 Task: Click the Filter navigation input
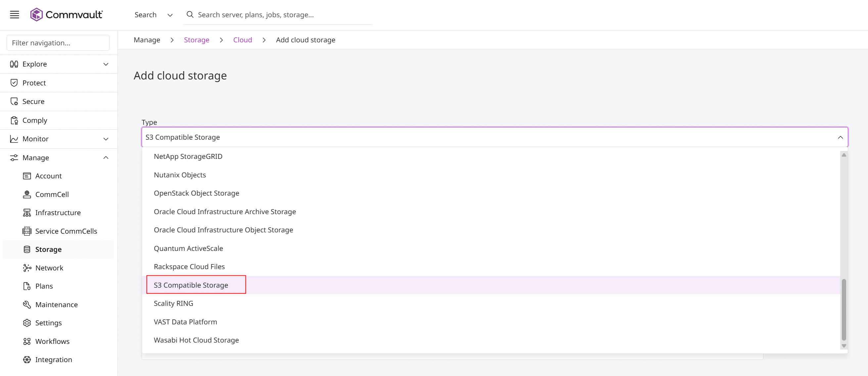(58, 43)
